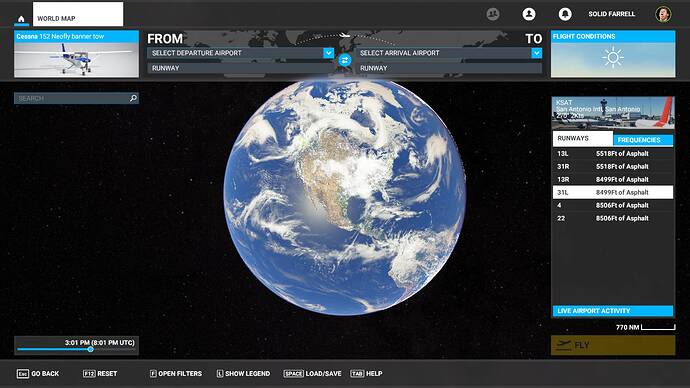This screenshot has width=690, height=388.
Task: Select runway 31L 8499Ft of Asphalt
Action: (x=613, y=192)
